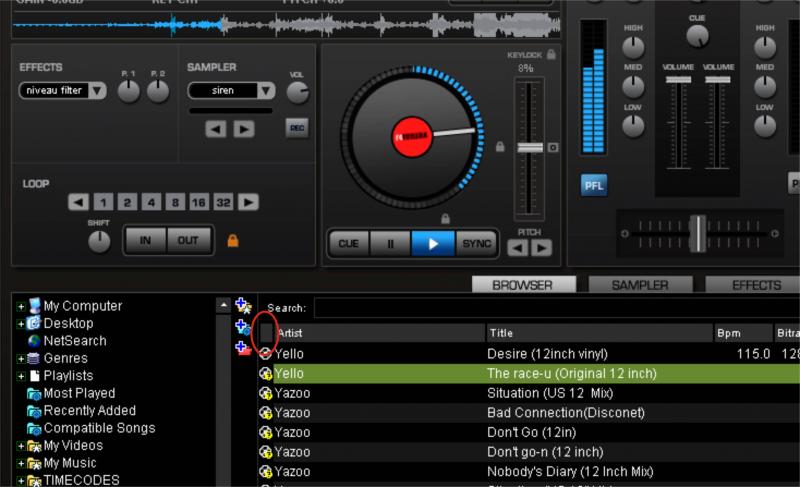Viewport: 800px width, 487px height.
Task: Click the left VOLUME fader handle
Action: (x=678, y=80)
